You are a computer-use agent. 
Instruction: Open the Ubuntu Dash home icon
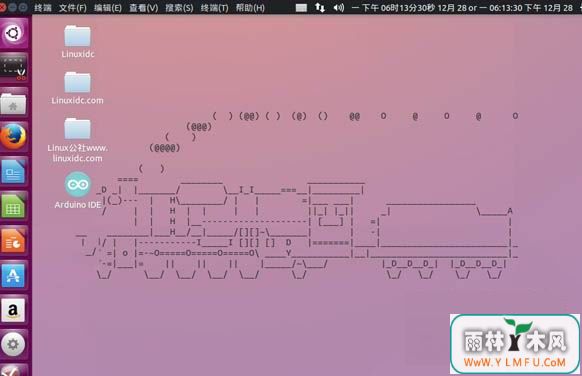coord(13,33)
